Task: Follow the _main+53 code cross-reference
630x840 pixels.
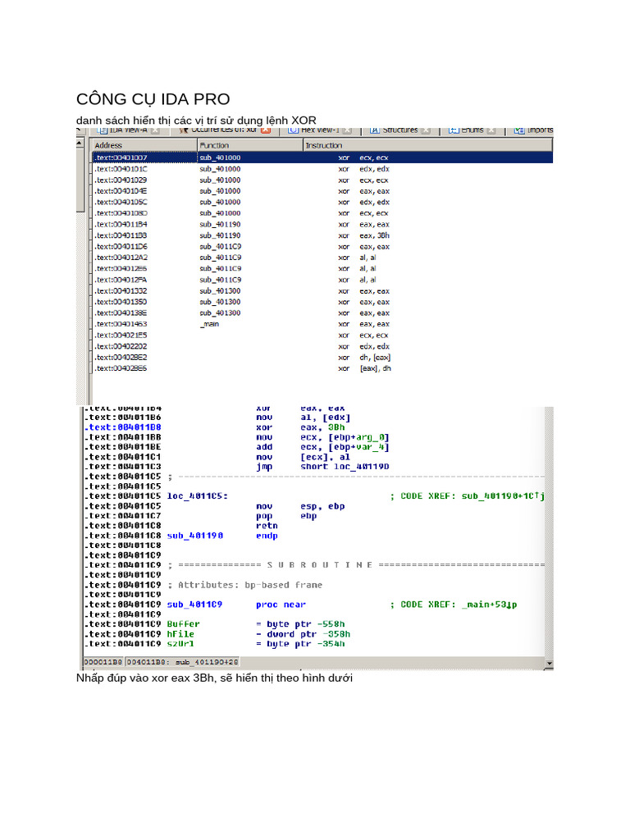Action: coord(491,605)
